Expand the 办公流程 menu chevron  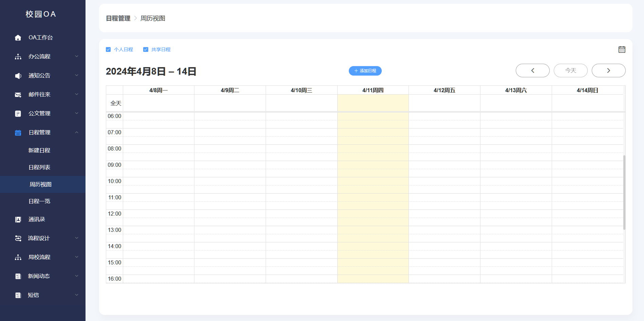coord(77,56)
